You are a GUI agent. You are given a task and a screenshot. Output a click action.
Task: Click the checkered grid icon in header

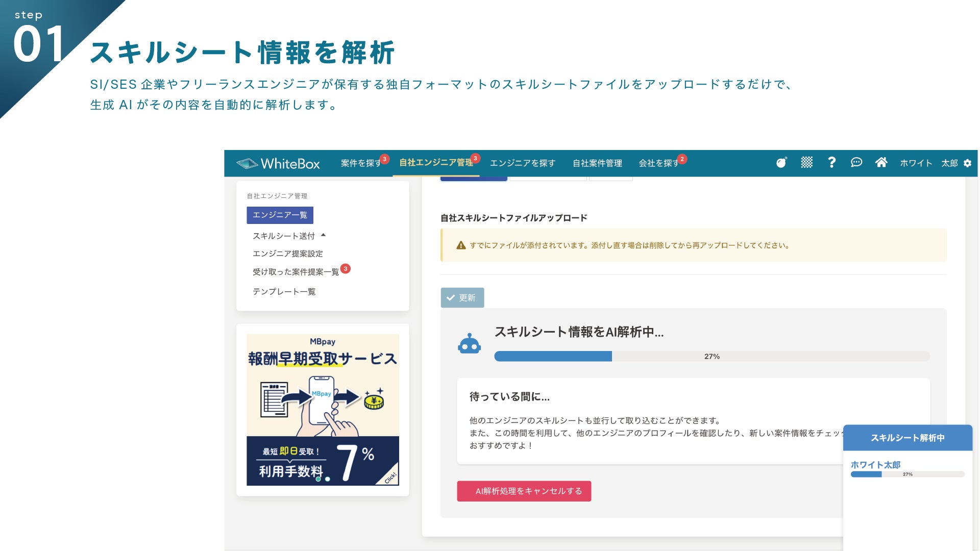(x=806, y=163)
